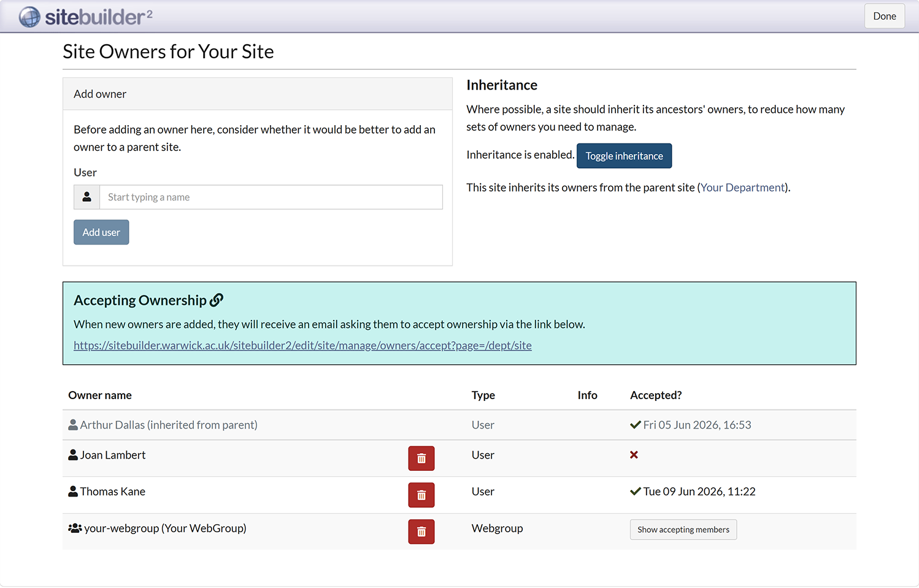The image size is (919, 588).
Task: Focus the Start typing a name field
Action: pyautogui.click(x=271, y=197)
